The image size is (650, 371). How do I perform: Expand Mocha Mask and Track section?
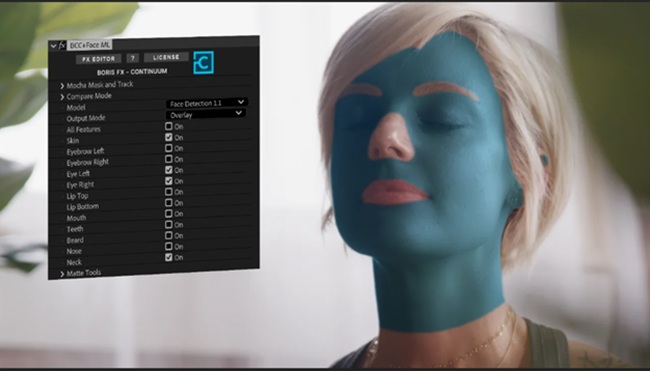(x=62, y=86)
